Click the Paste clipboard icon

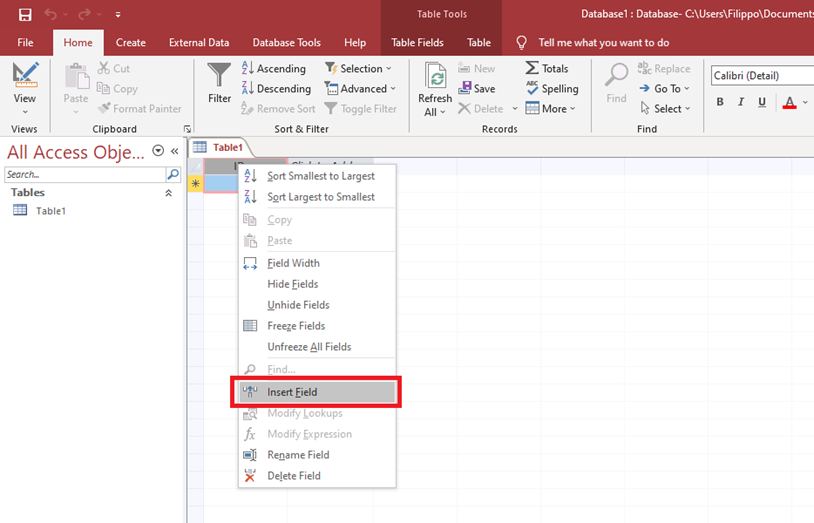[76, 76]
